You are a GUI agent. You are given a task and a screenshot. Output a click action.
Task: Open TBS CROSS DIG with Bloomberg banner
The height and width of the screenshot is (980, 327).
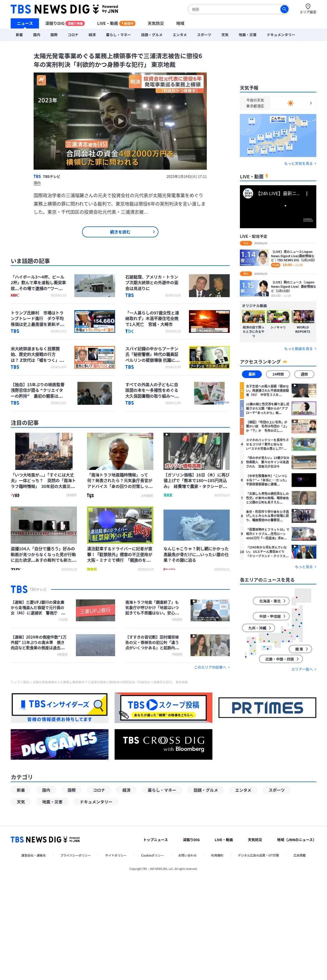tap(163, 744)
